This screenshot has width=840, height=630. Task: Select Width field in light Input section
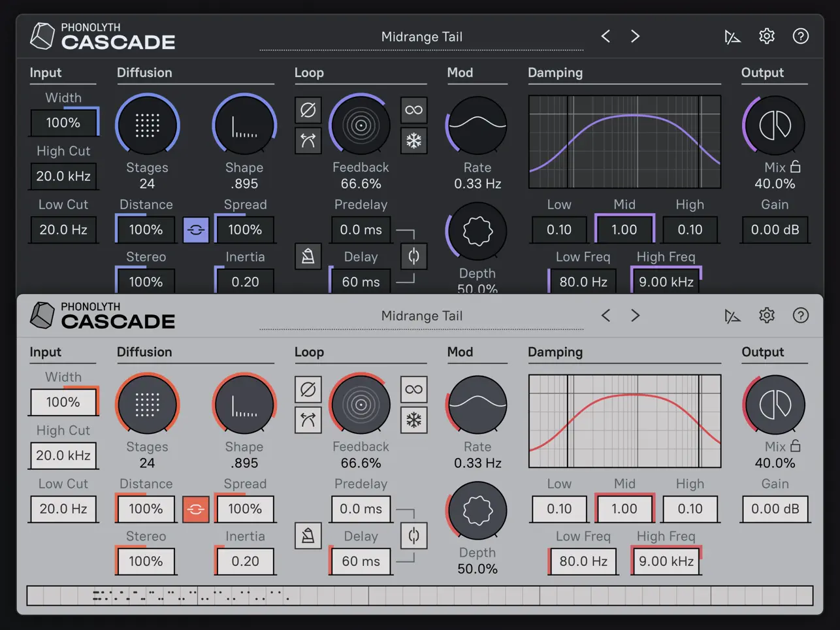coord(63,402)
